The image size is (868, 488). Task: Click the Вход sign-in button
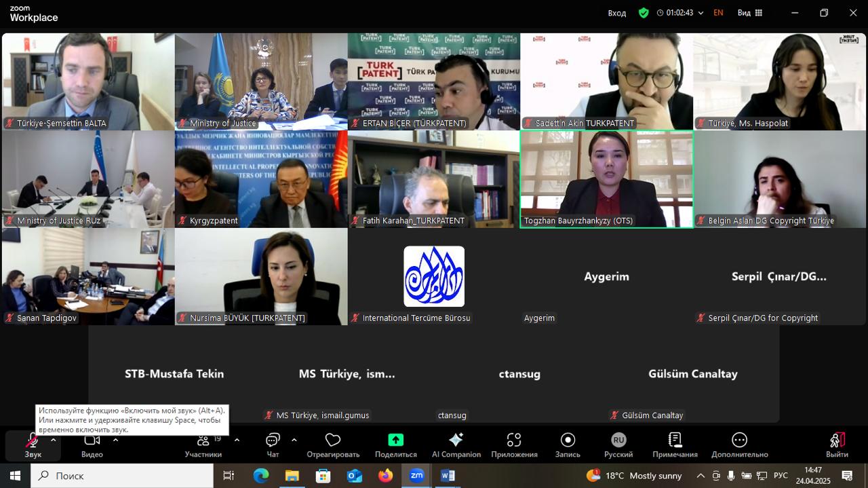pos(617,13)
